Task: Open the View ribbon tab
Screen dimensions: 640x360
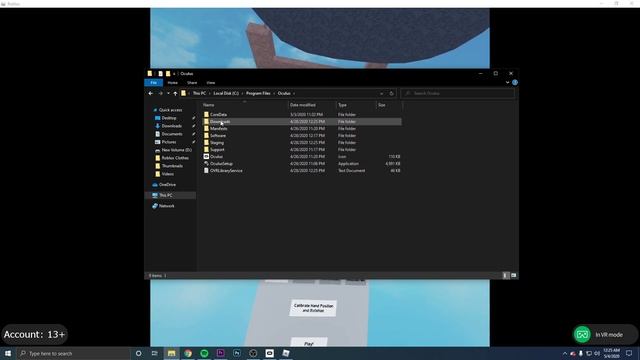Action: coord(211,82)
